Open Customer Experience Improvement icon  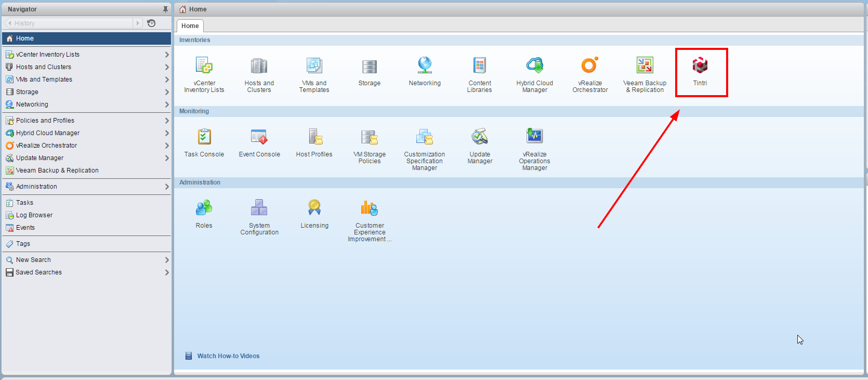tap(370, 208)
